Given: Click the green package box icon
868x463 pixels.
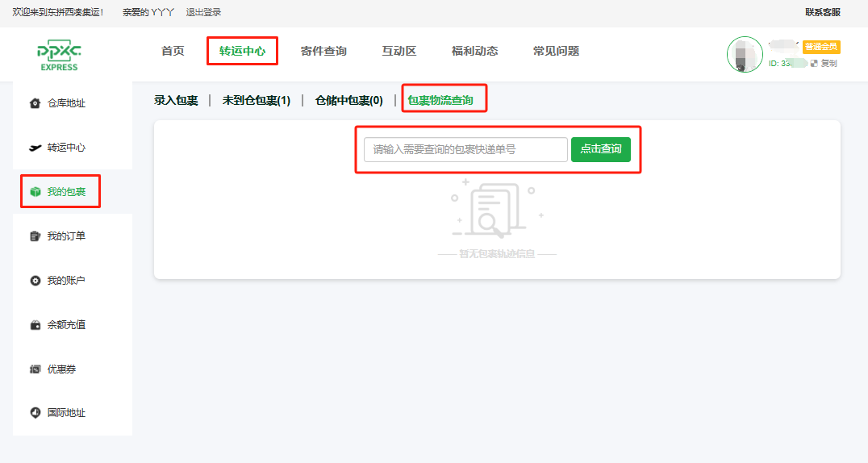Looking at the screenshot, I should [35, 192].
